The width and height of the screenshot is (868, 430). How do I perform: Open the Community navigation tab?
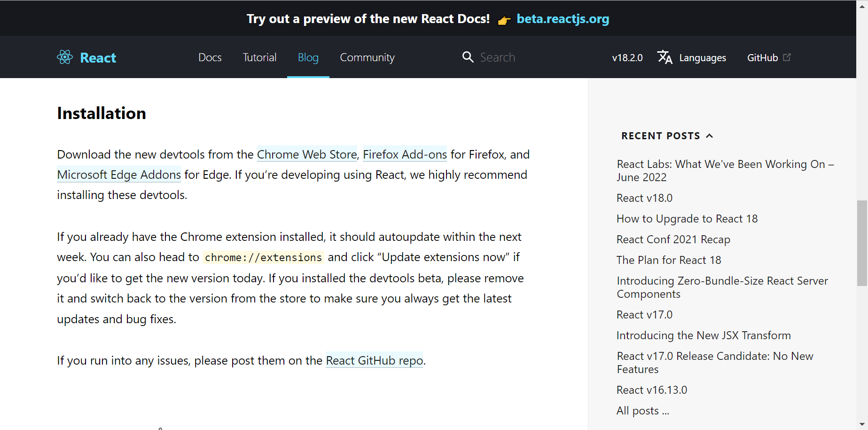coord(367,57)
